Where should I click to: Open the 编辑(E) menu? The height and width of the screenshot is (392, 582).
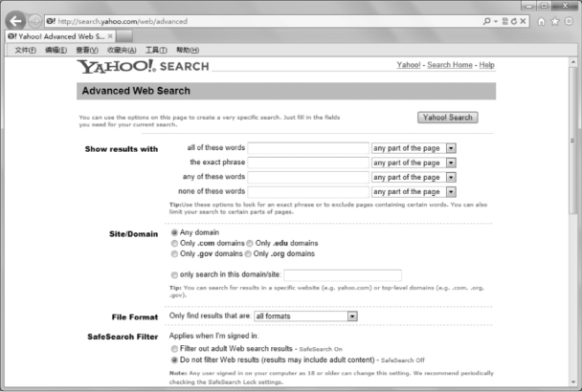pos(56,50)
